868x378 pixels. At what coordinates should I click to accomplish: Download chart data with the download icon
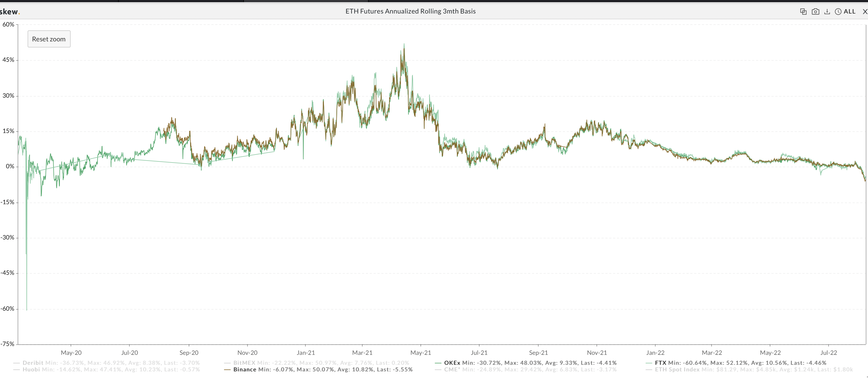click(x=827, y=12)
